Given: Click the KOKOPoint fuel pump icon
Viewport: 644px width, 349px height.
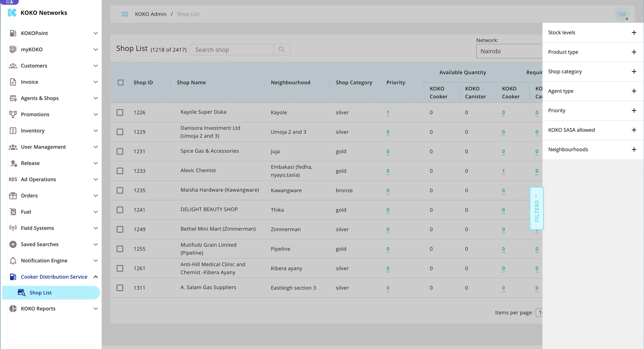Looking at the screenshot, I should [x=13, y=33].
